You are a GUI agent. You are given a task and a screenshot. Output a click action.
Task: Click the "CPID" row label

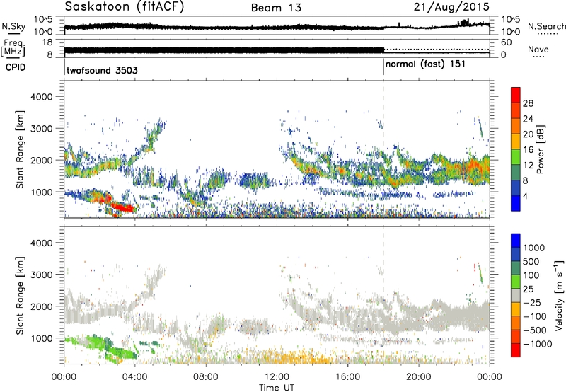(16, 67)
